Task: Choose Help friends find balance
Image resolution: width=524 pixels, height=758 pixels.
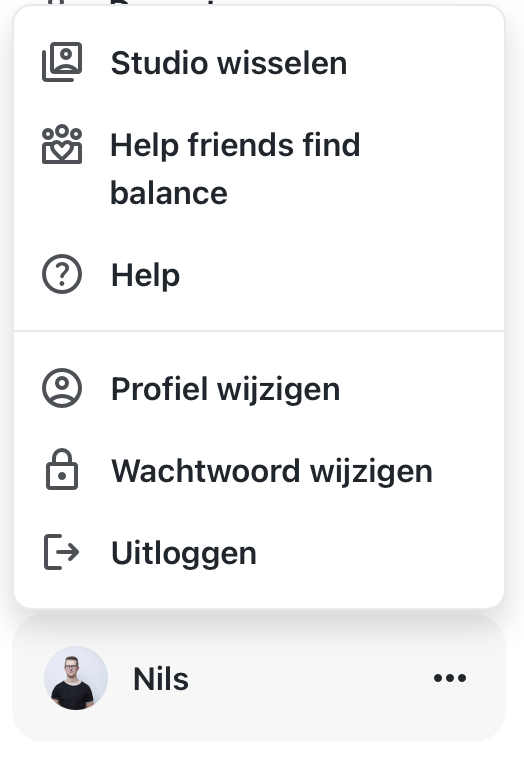Action: (x=259, y=169)
